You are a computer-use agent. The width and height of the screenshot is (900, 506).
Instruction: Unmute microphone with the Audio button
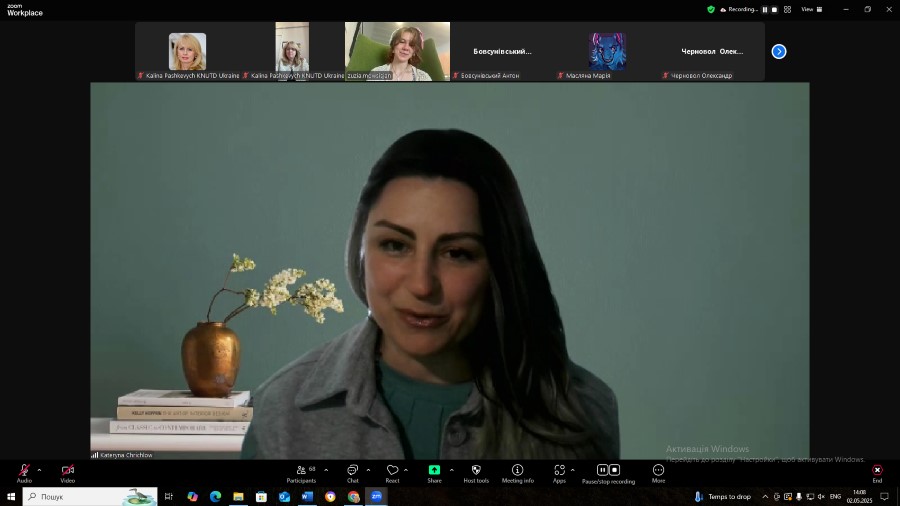tap(24, 473)
